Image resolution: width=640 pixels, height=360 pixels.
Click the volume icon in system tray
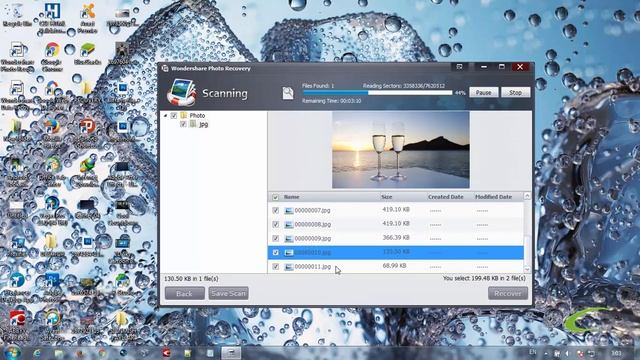pyautogui.click(x=567, y=353)
